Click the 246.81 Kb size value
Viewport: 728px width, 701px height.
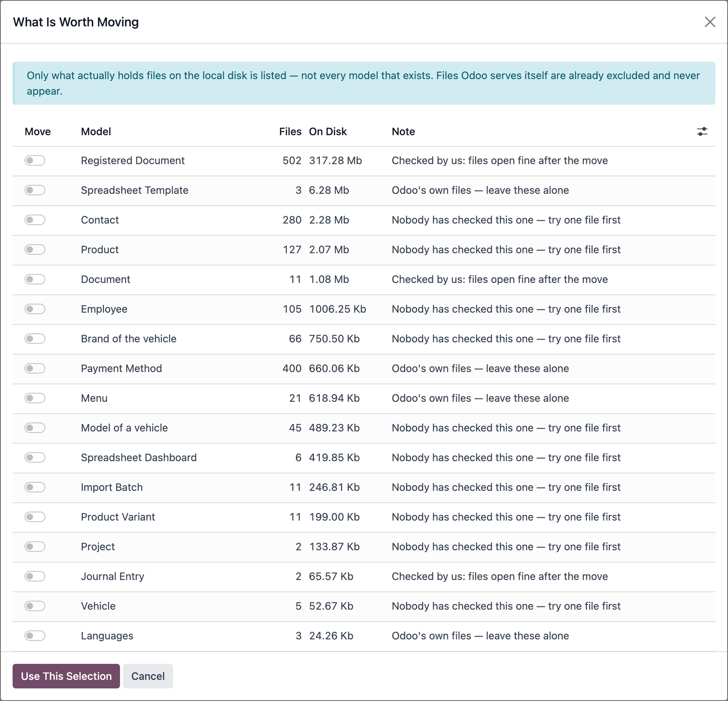334,487
